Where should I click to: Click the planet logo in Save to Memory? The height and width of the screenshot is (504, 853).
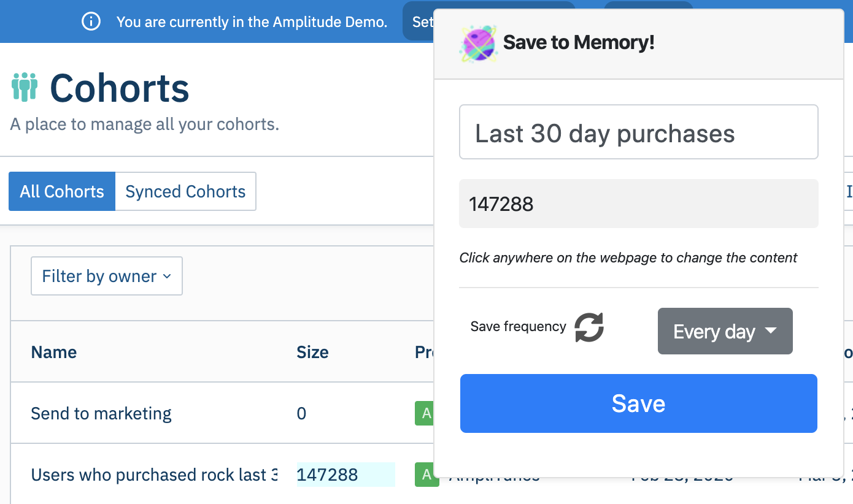(478, 43)
